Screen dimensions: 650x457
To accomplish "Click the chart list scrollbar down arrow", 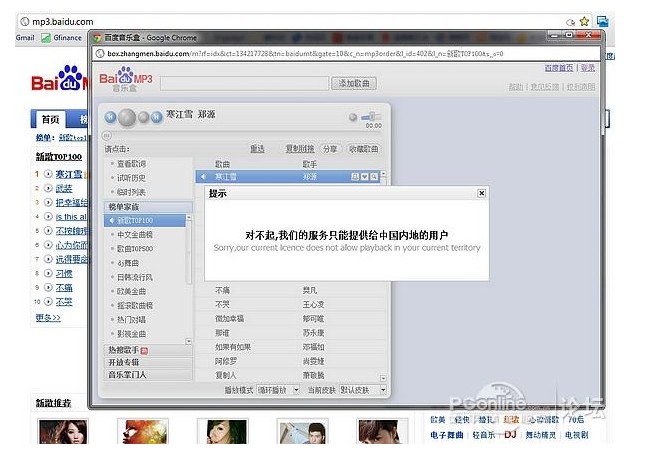I will 188,341.
